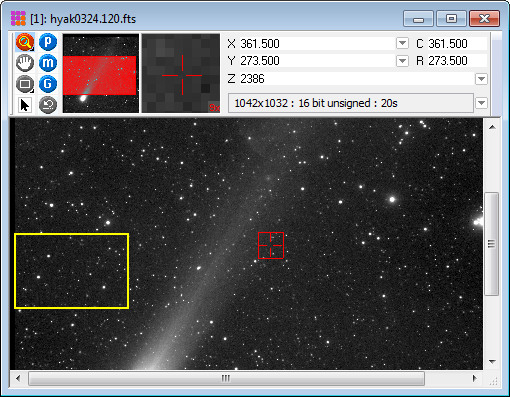Screen dimensions: 510x397
Task: Click the blue M button
Action: click(48, 63)
